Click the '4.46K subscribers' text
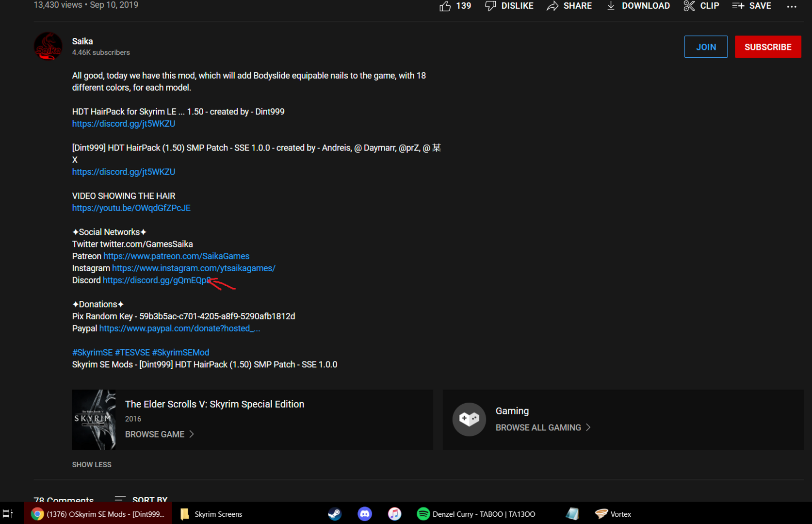The width and height of the screenshot is (812, 524). pos(101,52)
